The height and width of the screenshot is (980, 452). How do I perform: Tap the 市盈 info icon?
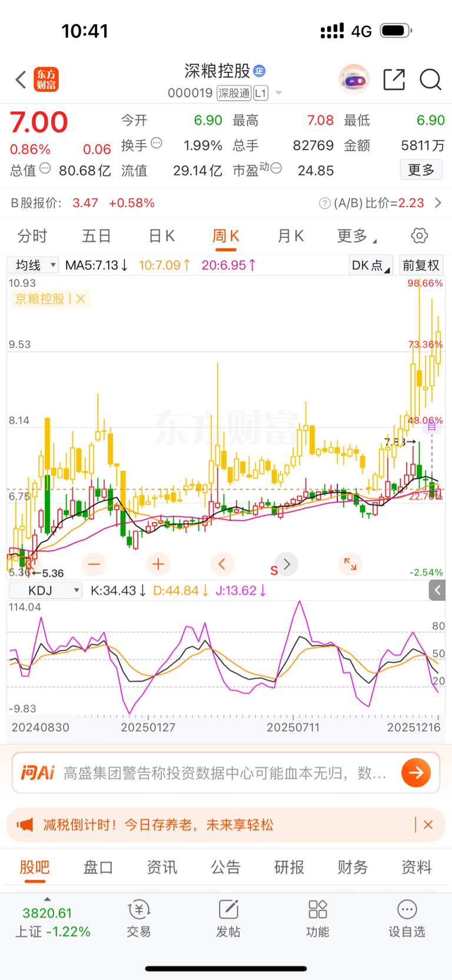[276, 169]
